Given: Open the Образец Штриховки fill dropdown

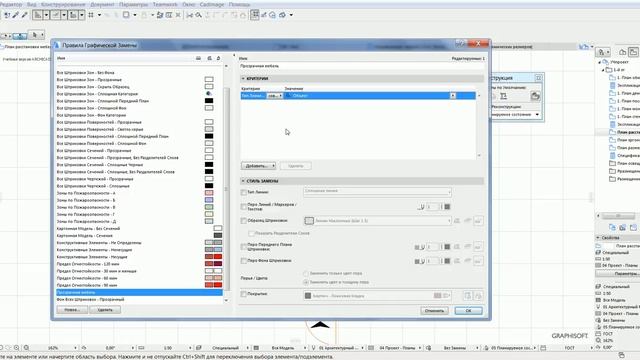Looking at the screenshot, I should point(377,221).
